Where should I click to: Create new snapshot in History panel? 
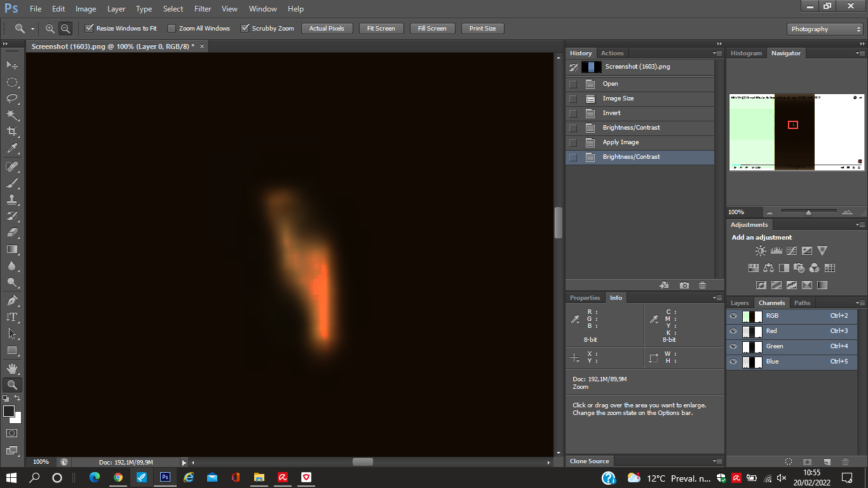[x=684, y=285]
